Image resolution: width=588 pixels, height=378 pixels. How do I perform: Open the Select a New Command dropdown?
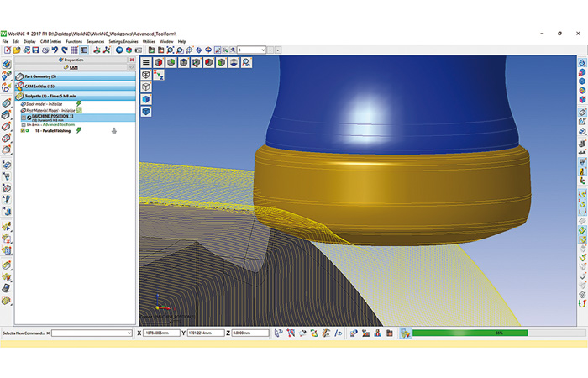[x=92, y=333]
